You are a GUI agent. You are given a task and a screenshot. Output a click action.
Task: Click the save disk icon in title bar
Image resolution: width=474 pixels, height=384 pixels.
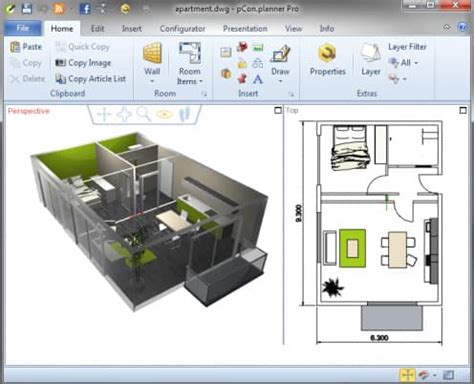(x=27, y=8)
